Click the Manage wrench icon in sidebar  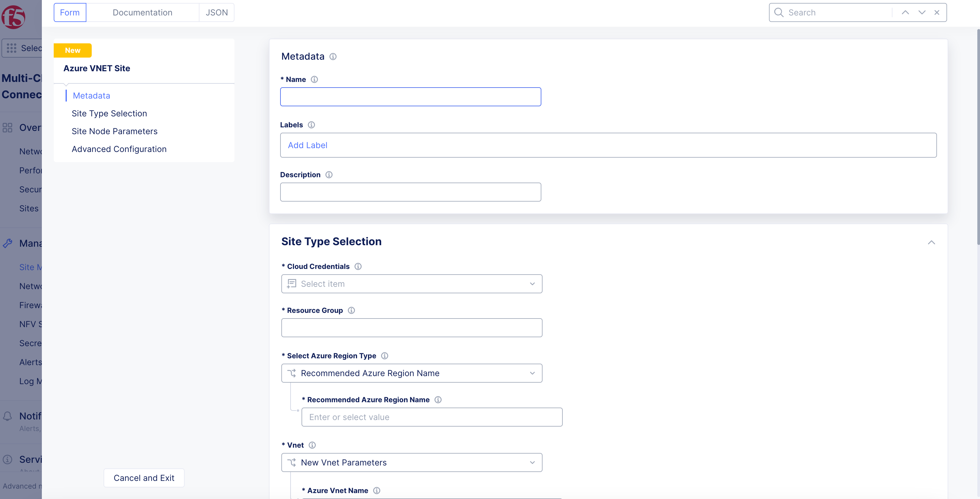(x=8, y=243)
